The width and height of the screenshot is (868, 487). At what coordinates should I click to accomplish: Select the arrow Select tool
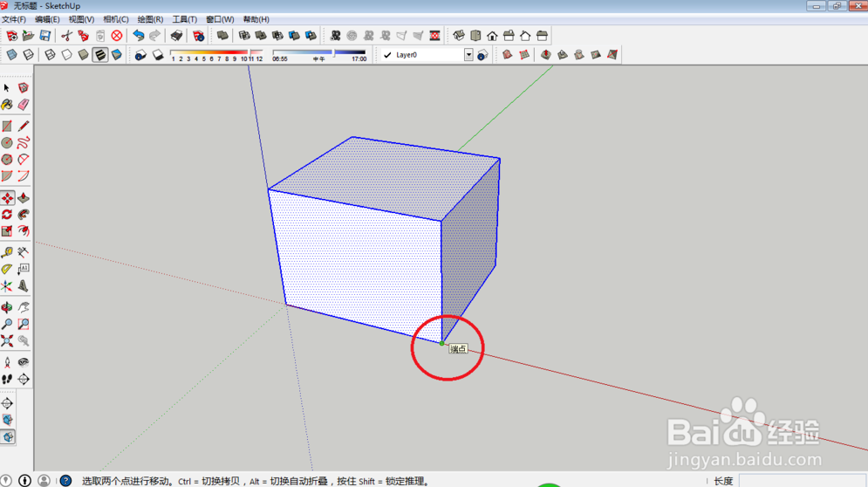[7, 88]
